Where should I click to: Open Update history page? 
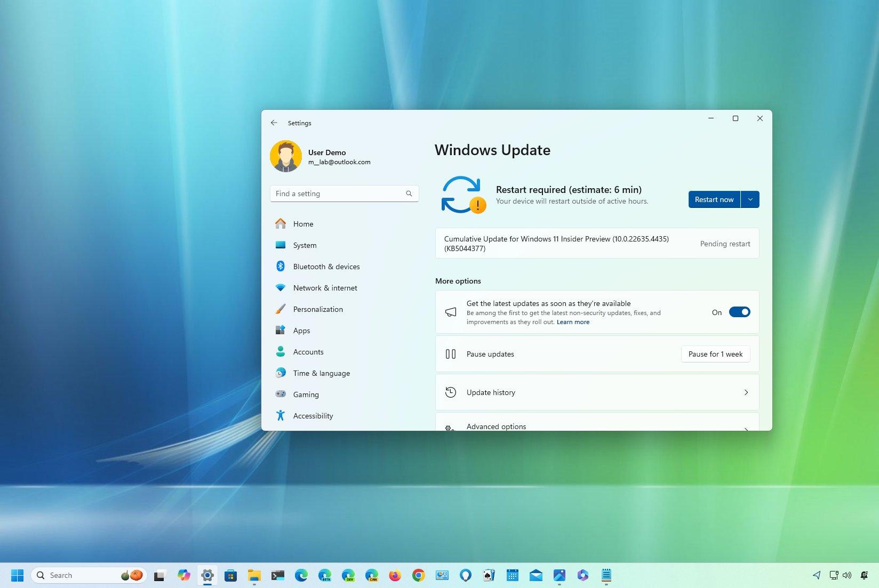597,392
